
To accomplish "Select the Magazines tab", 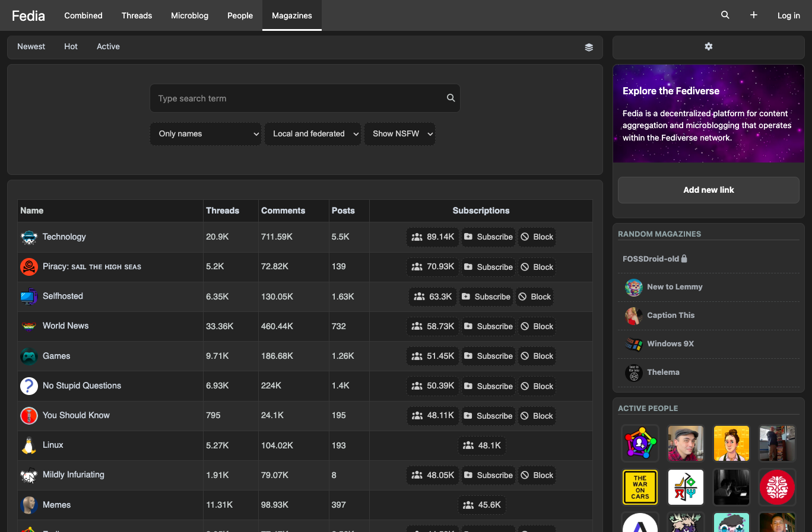I will point(292,15).
